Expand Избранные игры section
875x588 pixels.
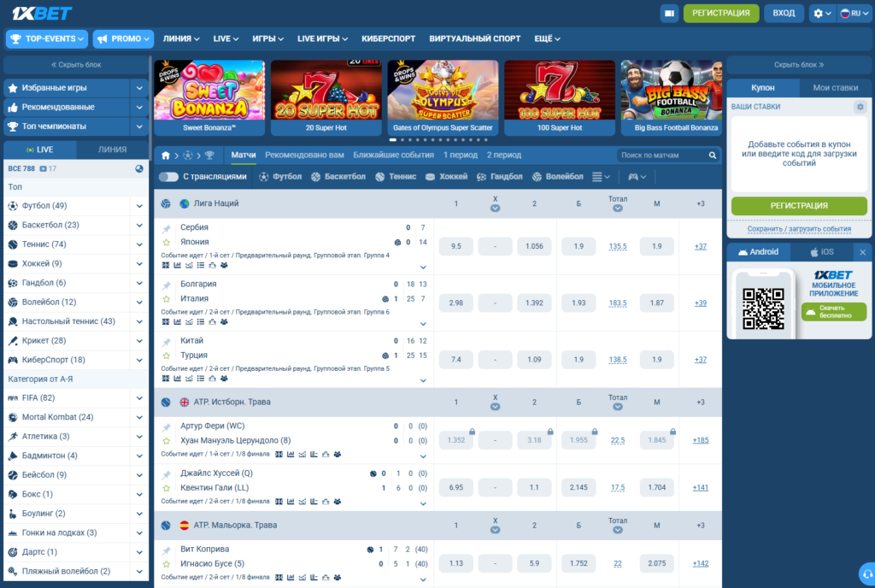point(139,87)
